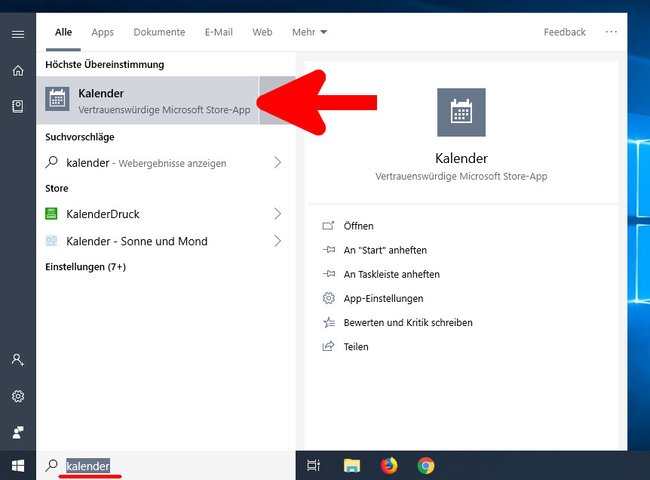Image resolution: width=650 pixels, height=480 pixels.
Task: Click the large Kalender icon in preview
Action: click(x=461, y=112)
